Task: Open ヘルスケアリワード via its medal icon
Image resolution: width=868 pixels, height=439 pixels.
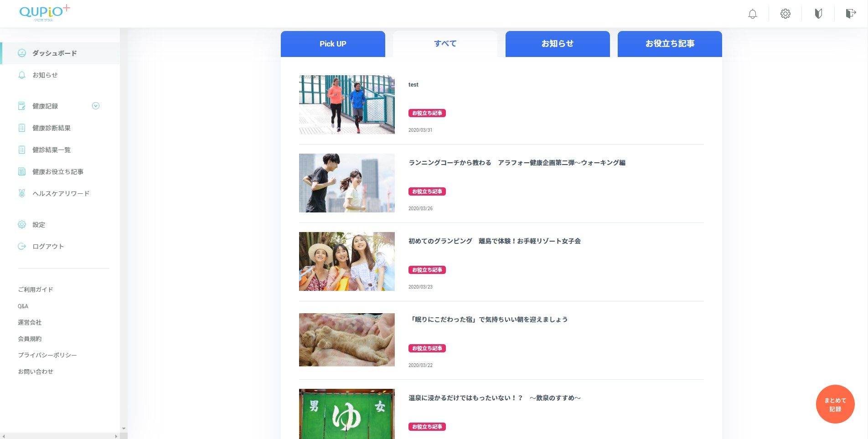Action: point(21,193)
